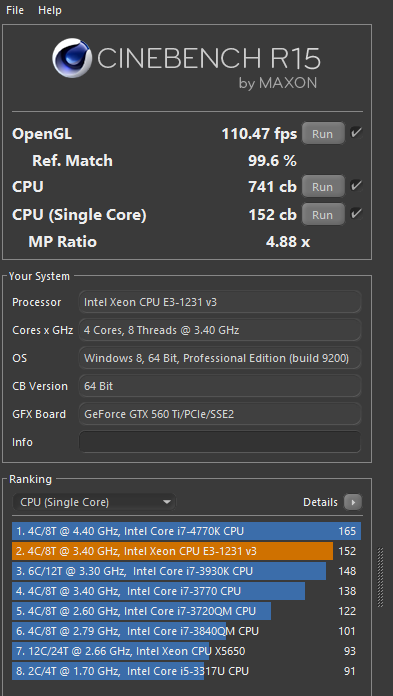Uncheck the CPU (Single Core) checkbox

pyautogui.click(x=356, y=214)
